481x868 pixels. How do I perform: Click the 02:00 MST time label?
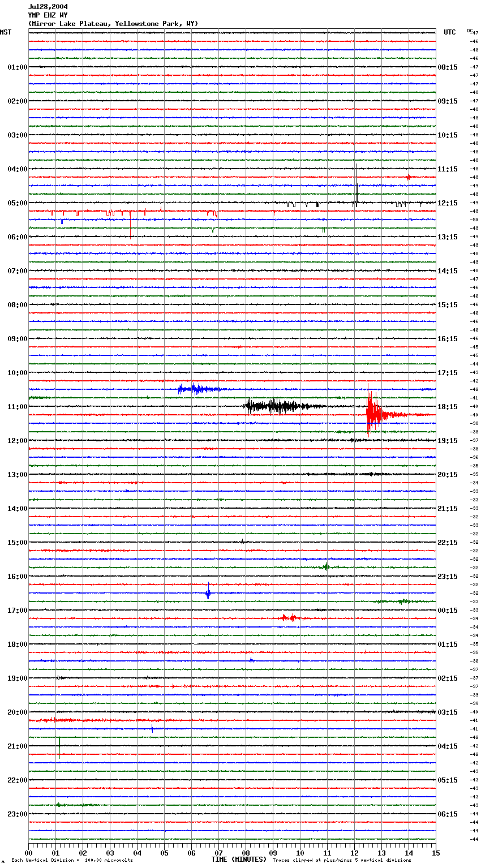17,101
